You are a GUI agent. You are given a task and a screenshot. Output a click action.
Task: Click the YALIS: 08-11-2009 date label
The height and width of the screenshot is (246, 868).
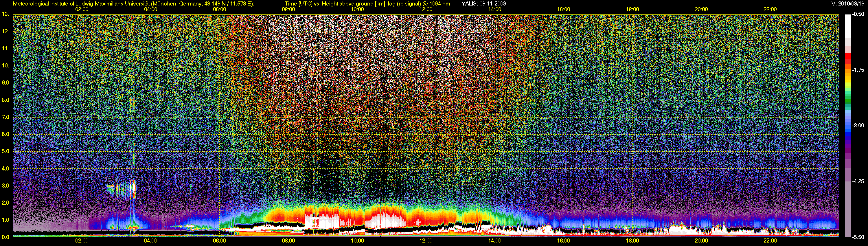[x=483, y=4]
